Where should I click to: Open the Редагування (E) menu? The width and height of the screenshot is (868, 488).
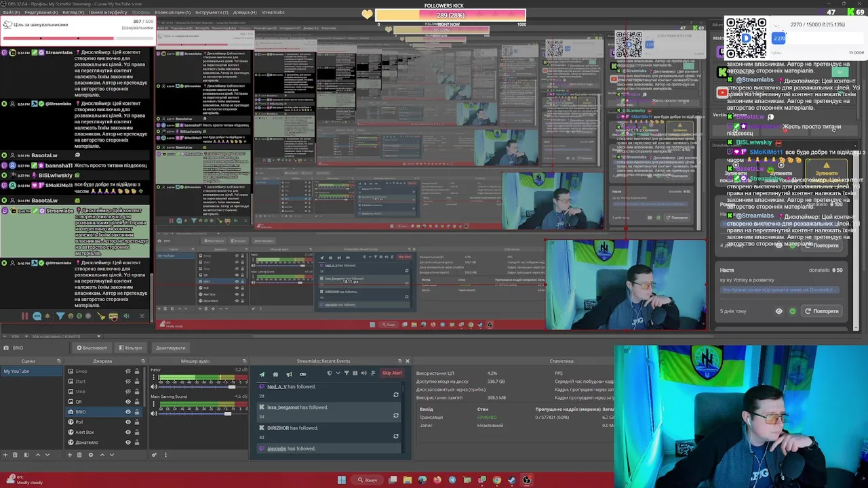(x=41, y=12)
